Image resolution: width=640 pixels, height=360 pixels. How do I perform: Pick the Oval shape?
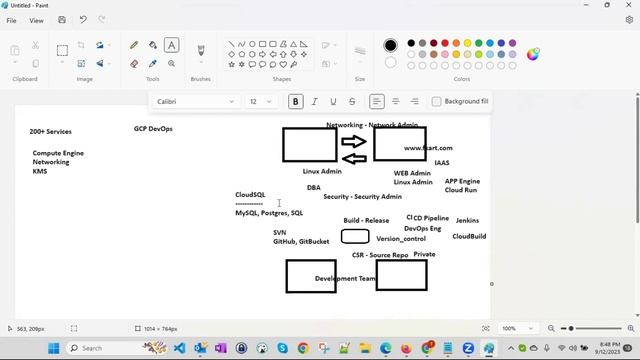point(252,44)
